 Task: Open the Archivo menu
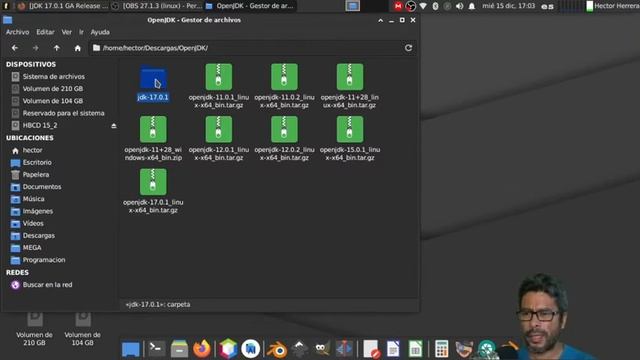coord(18,32)
